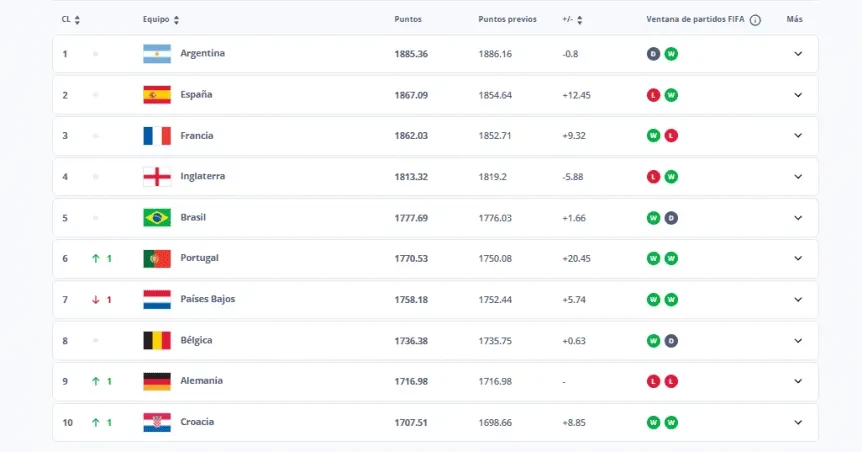Image resolution: width=862 pixels, height=452 pixels.
Task: Click the Argentina flag icon
Action: [x=157, y=54]
